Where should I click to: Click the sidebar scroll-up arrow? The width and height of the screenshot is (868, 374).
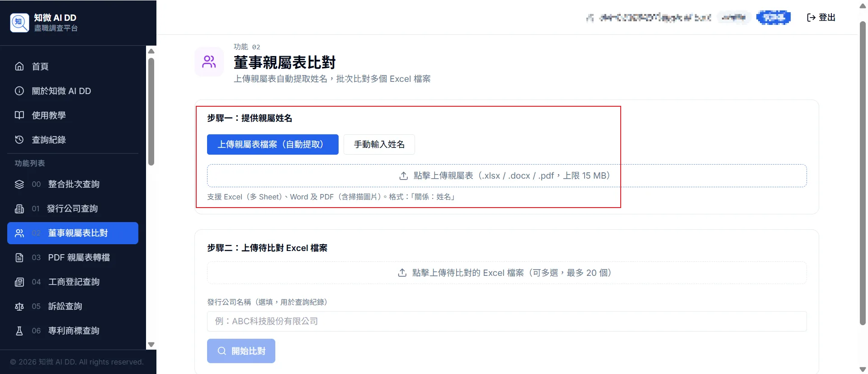(151, 51)
